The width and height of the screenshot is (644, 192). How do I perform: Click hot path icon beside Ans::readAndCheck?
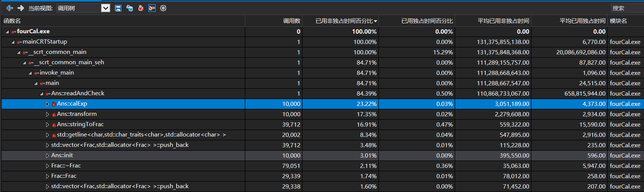(x=48, y=94)
